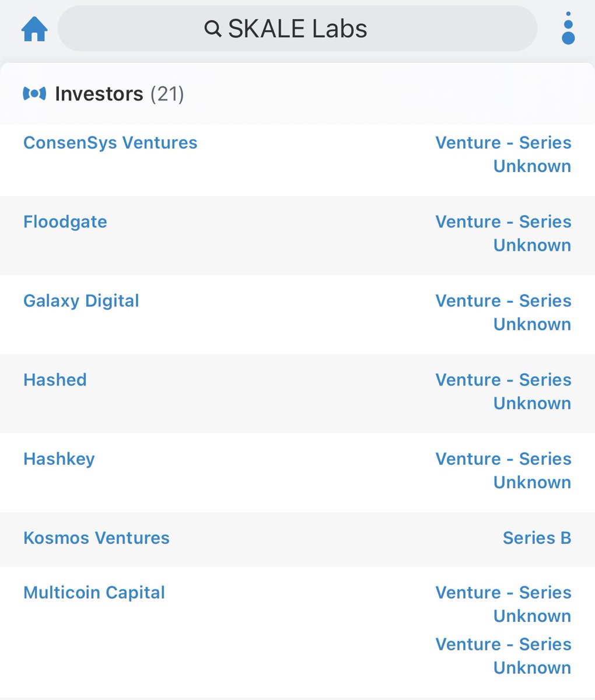Image resolution: width=595 pixels, height=700 pixels.
Task: Go to the home page icon
Action: coord(34,29)
